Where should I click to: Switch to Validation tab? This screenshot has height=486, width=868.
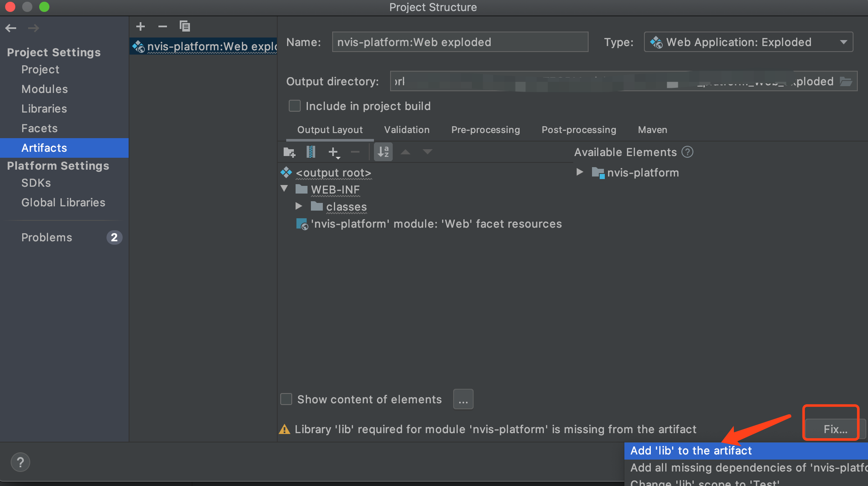[x=407, y=130]
